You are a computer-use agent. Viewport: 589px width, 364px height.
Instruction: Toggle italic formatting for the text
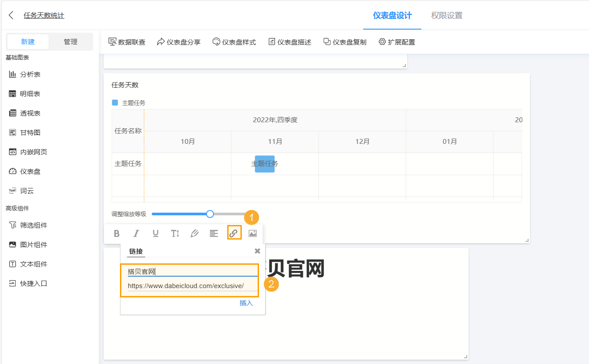point(136,233)
